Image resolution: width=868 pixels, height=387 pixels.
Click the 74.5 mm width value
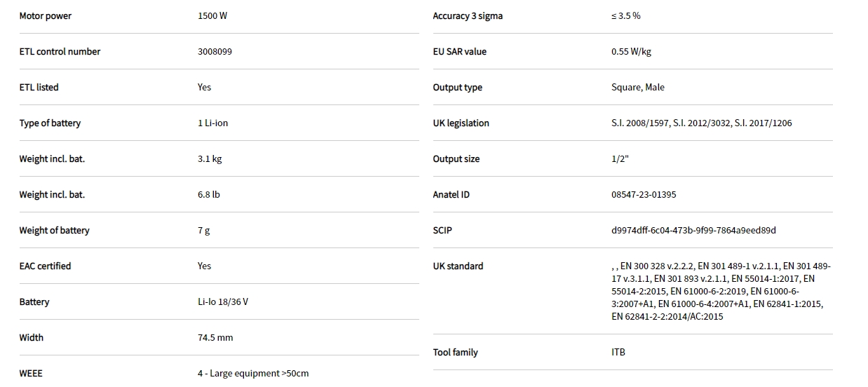215,338
